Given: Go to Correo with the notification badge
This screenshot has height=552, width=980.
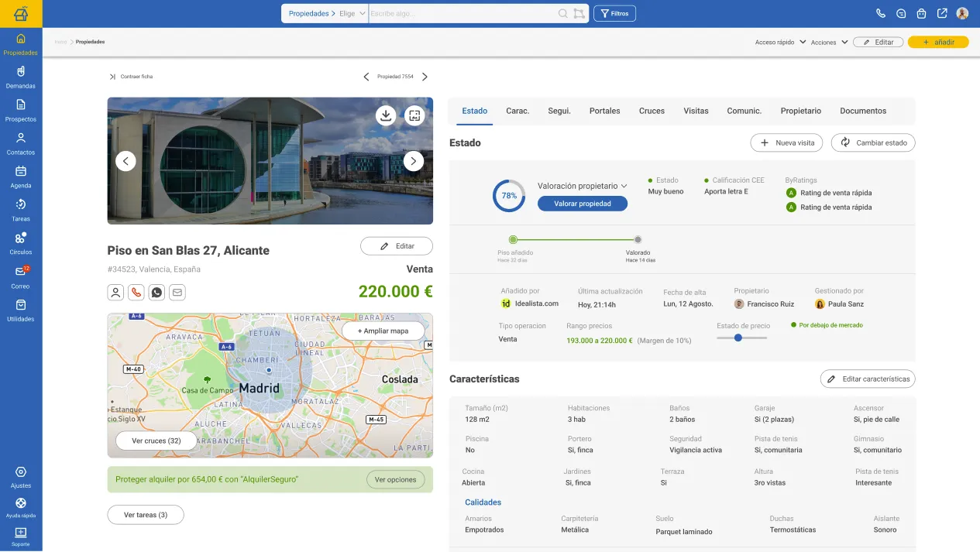Looking at the screenshot, I should pos(20,277).
